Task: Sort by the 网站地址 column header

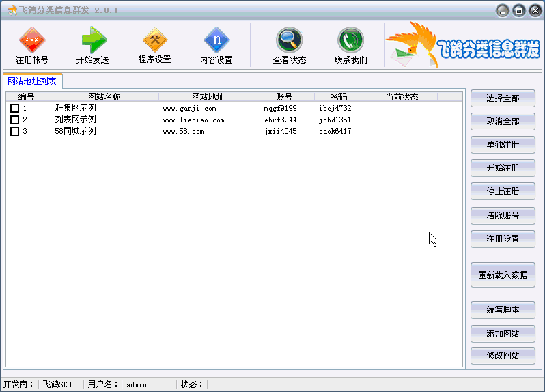Action: coord(209,96)
